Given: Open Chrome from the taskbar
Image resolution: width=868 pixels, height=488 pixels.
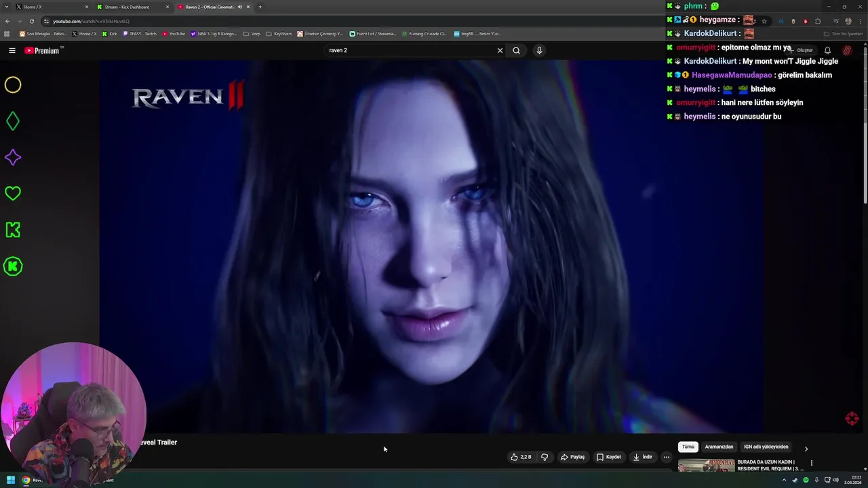Looking at the screenshot, I should point(26,480).
